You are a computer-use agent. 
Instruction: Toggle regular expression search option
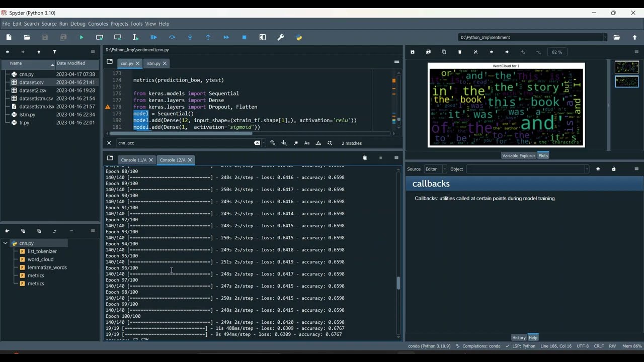click(295, 143)
